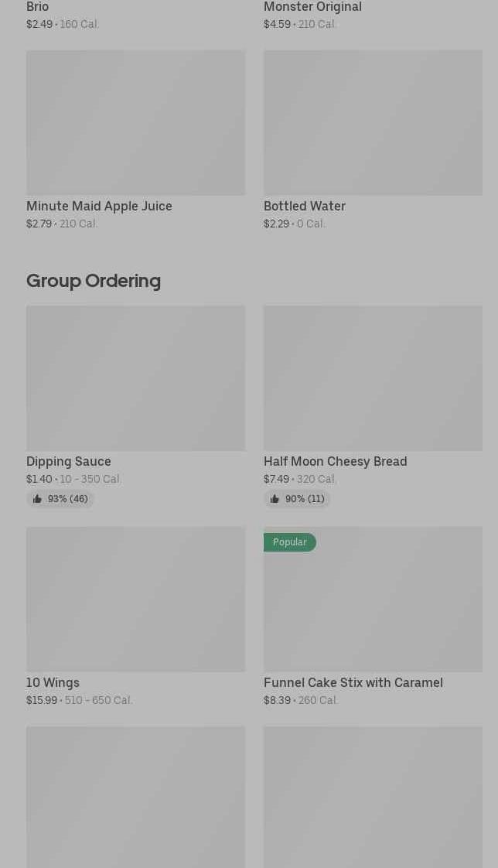The height and width of the screenshot is (868, 498).
Task: Click the Monster Original item name
Action: point(312,7)
